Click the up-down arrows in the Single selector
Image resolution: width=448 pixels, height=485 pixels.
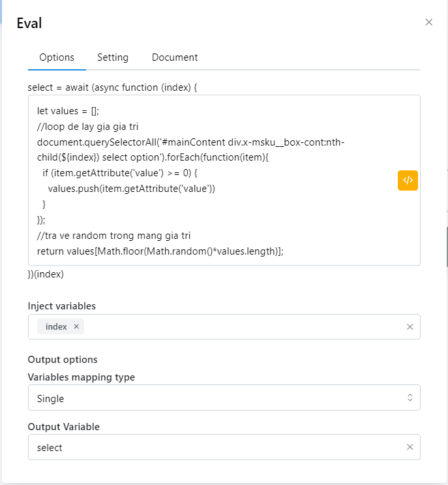pos(410,398)
